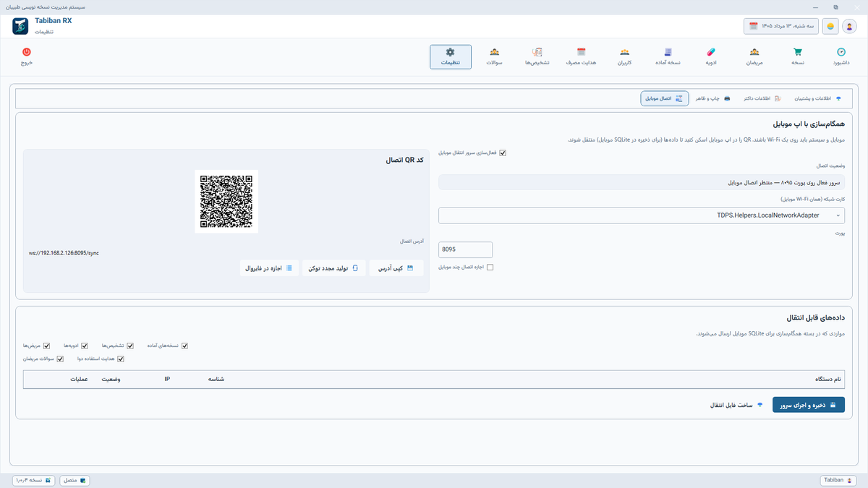The image size is (868, 488).
Task: Click the وضعیت column header
Action: [111, 379]
